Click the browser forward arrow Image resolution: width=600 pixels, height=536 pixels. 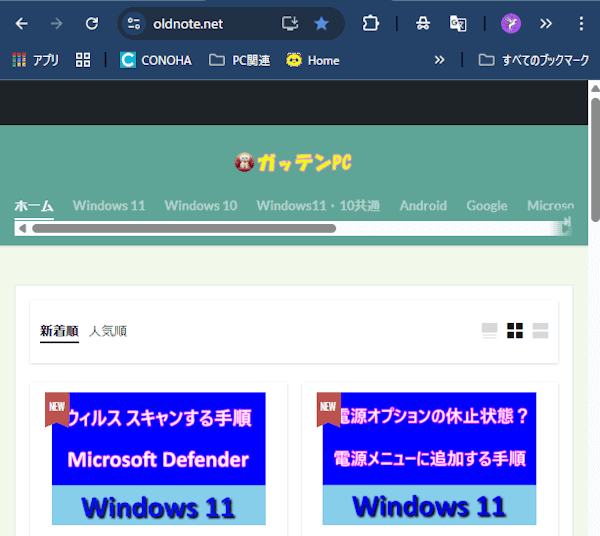56,24
